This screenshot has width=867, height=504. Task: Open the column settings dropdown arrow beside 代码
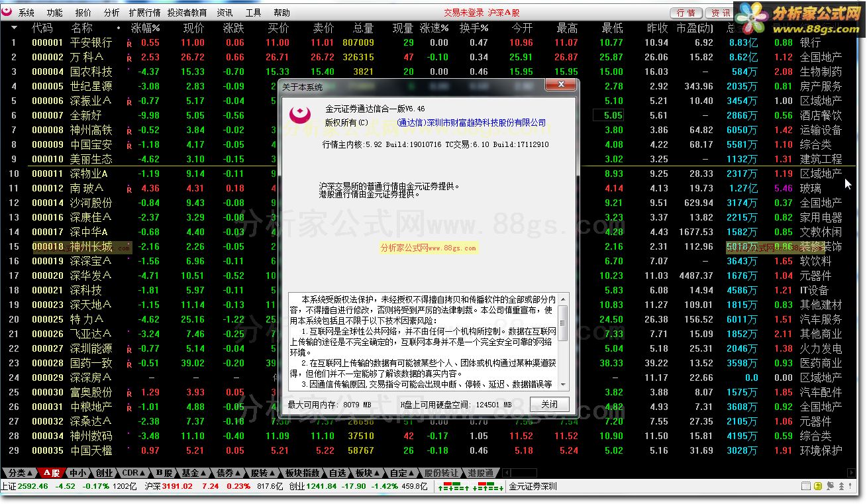tap(14, 28)
